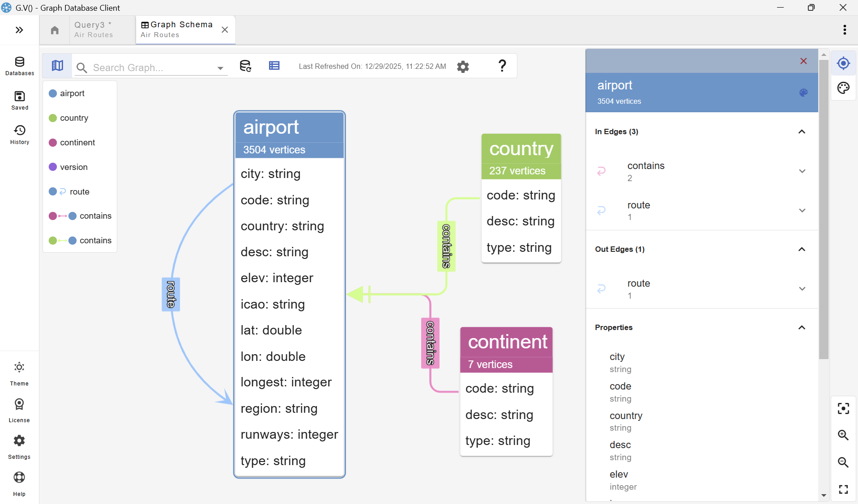Enter fullscreen mode for the graph view
Screen dimensions: 858x504
point(843,489)
